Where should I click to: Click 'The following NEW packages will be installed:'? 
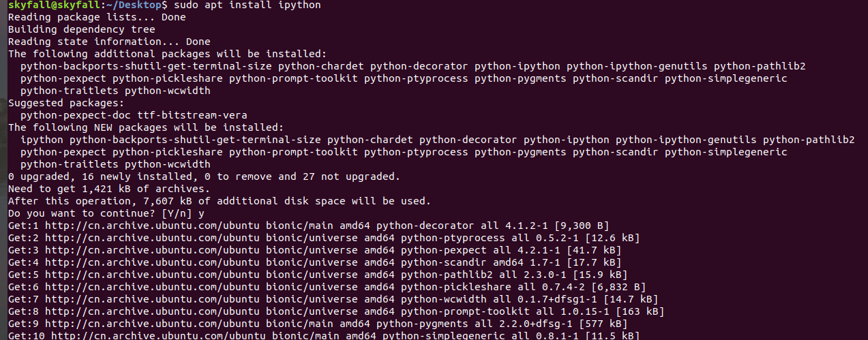(x=146, y=127)
